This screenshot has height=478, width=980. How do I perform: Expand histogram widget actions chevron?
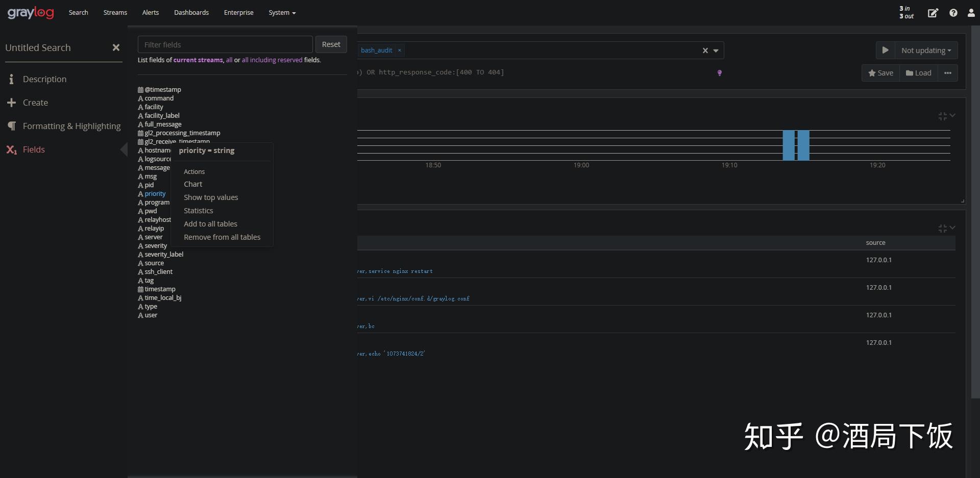pos(952,116)
